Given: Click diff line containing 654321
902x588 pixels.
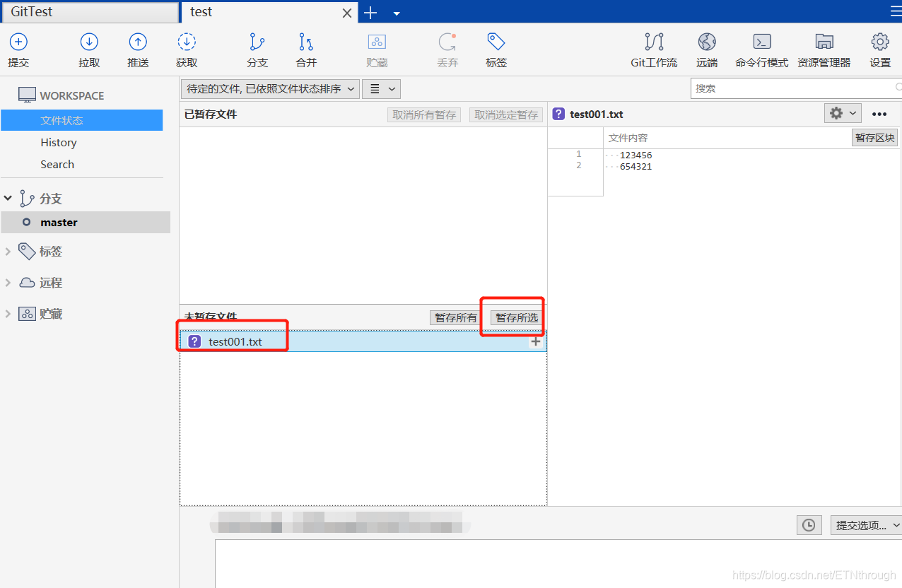Looking at the screenshot, I should [635, 166].
